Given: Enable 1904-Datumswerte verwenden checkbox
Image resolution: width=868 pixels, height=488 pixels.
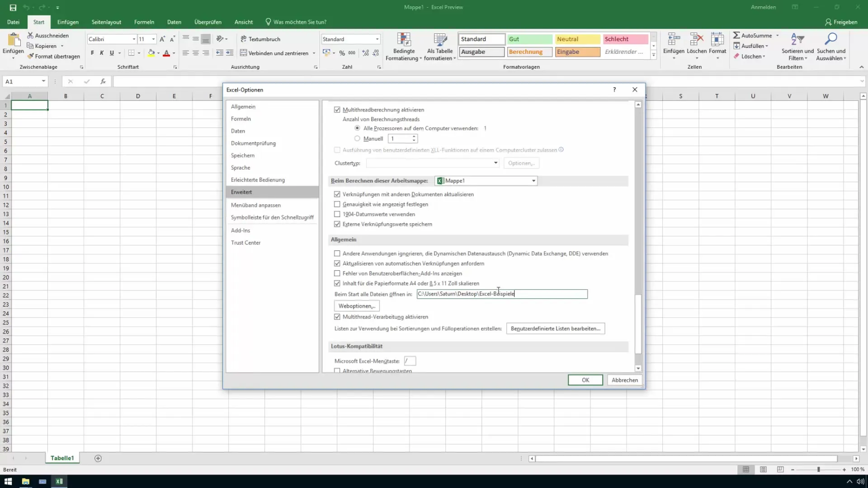Looking at the screenshot, I should [337, 214].
